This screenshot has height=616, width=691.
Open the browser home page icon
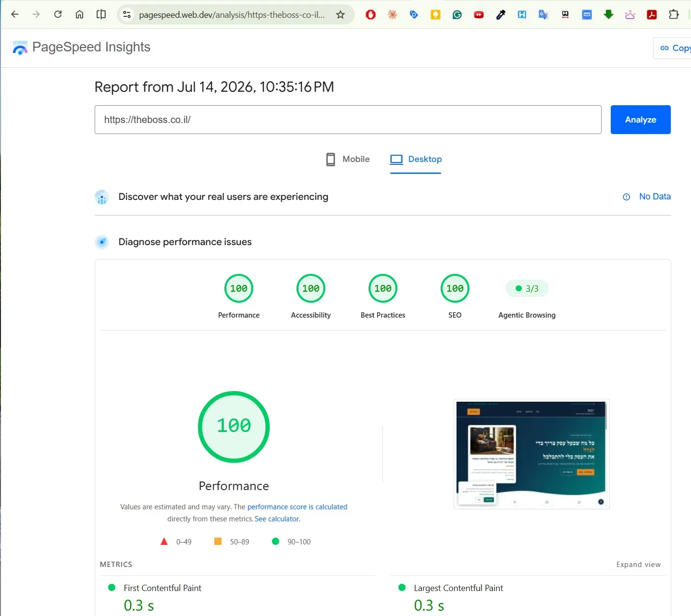tap(79, 14)
